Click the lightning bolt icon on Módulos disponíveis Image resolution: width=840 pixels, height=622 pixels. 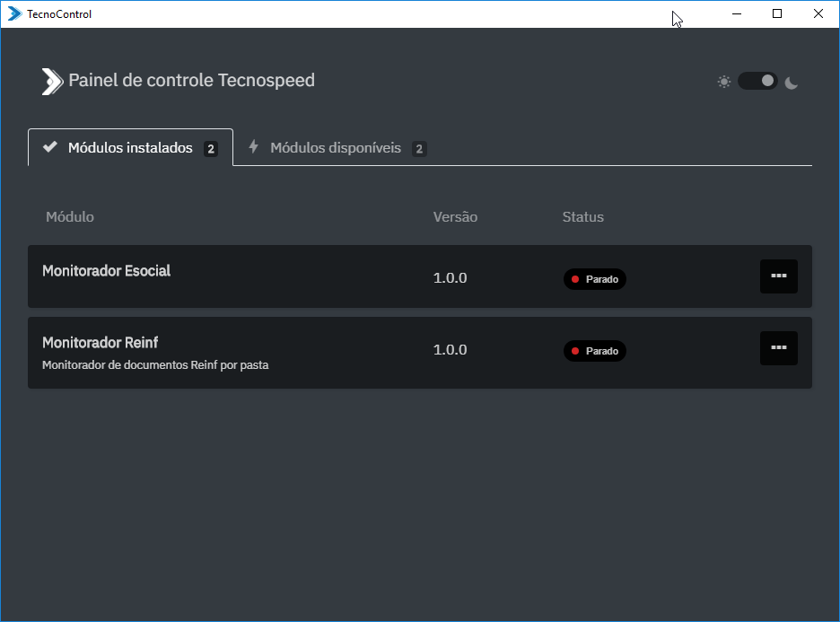coord(253,146)
